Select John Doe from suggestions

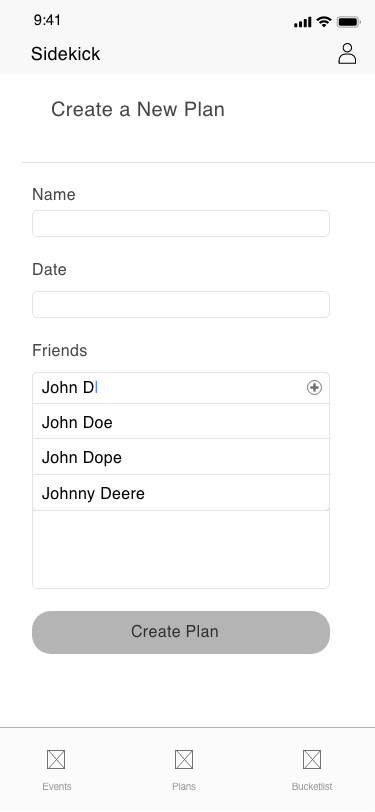[181, 422]
